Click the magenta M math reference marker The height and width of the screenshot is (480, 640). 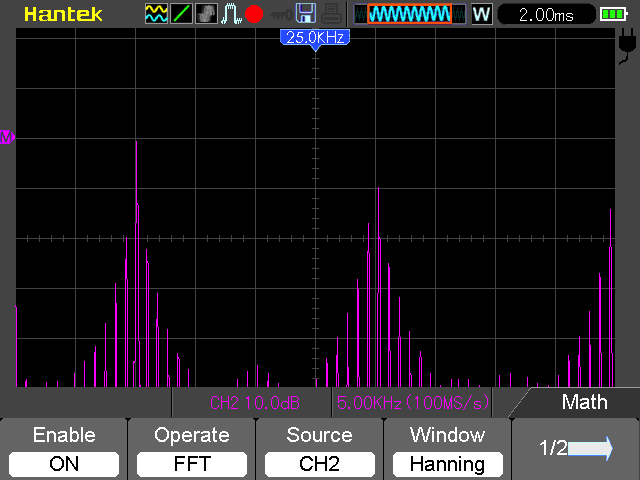7,137
